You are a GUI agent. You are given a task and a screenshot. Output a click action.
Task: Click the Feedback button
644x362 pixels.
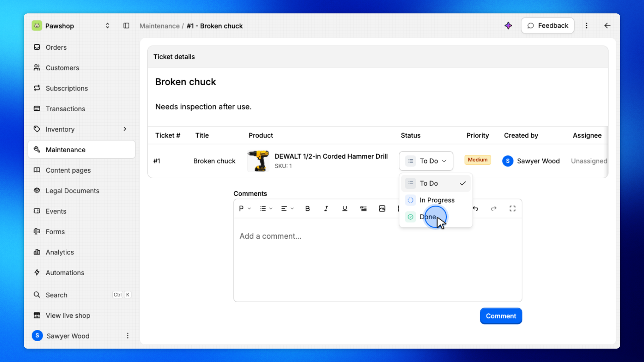click(547, 26)
